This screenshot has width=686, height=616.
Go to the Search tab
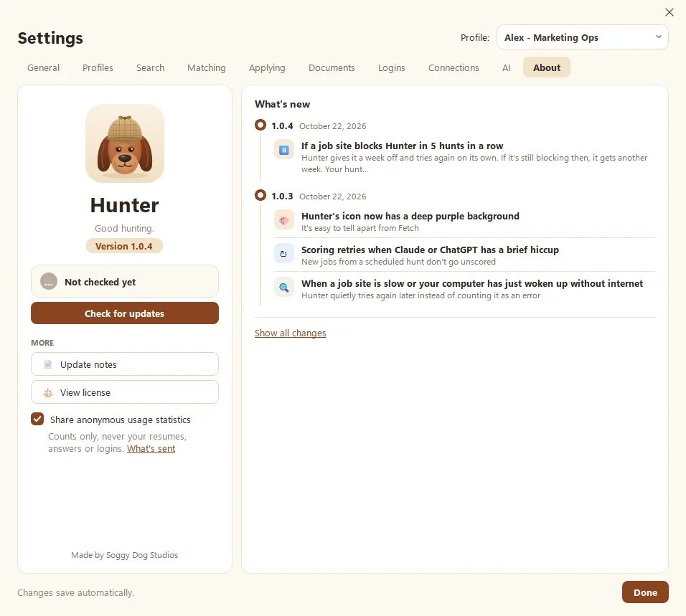pyautogui.click(x=150, y=67)
